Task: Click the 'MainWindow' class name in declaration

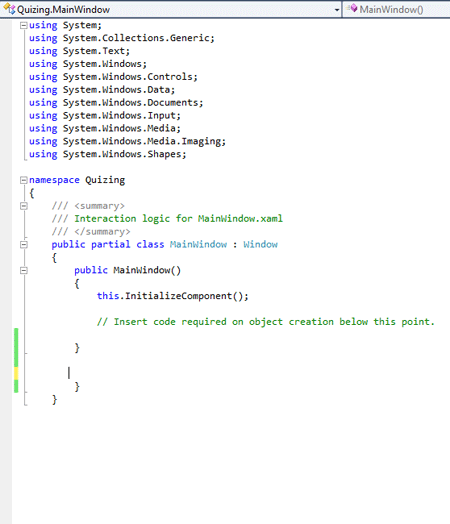Action: [198, 245]
